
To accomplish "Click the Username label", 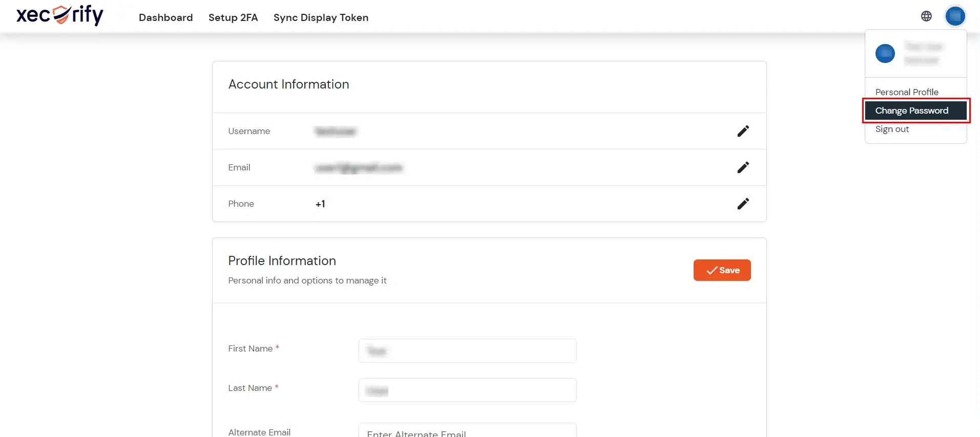I will pyautogui.click(x=249, y=131).
